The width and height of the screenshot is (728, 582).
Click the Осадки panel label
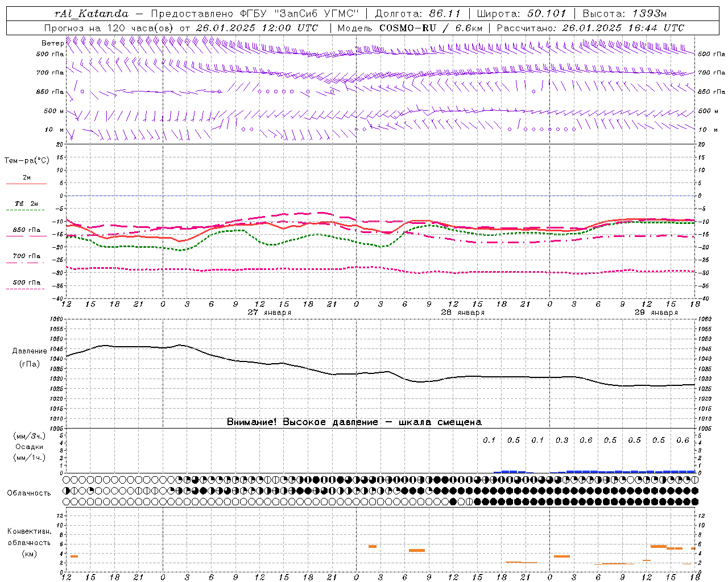point(29,447)
